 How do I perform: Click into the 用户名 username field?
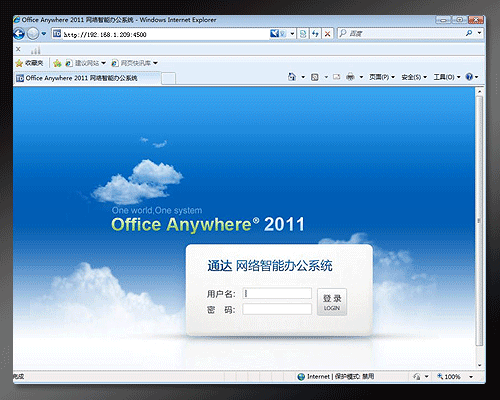point(277,293)
